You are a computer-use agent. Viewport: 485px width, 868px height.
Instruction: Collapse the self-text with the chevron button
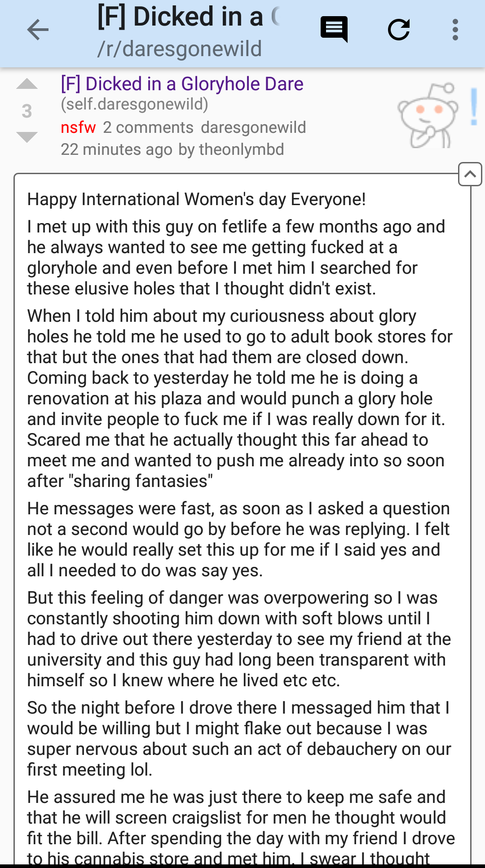470,174
